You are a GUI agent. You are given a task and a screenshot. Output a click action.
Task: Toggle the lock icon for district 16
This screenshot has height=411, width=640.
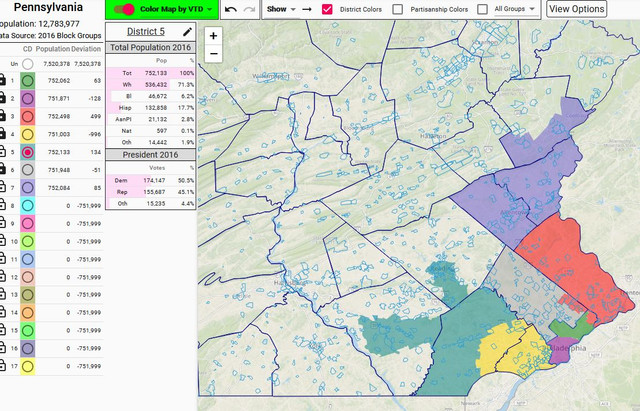tap(2, 348)
